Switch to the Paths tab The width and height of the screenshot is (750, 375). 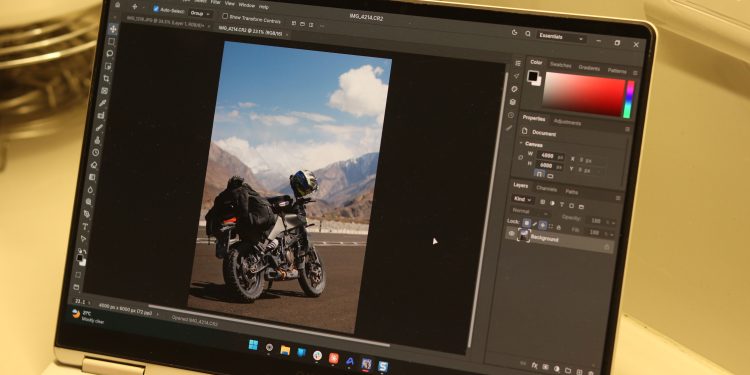(x=572, y=192)
